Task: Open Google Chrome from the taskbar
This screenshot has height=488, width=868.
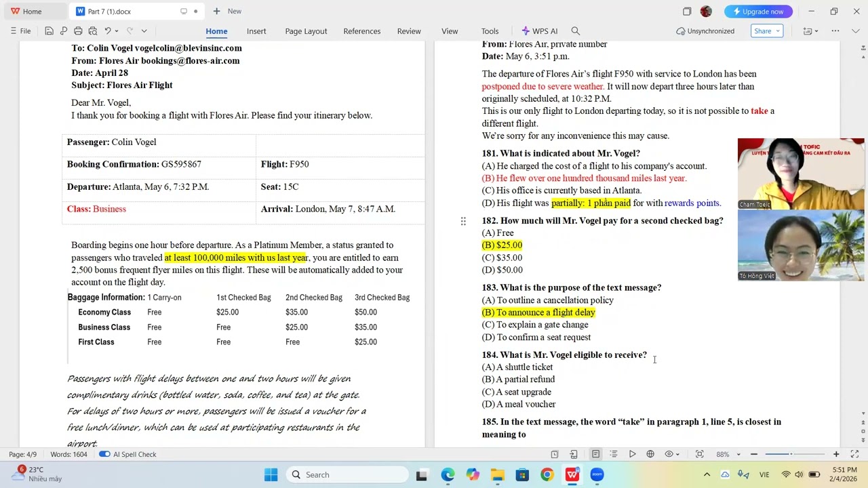Action: click(x=547, y=474)
